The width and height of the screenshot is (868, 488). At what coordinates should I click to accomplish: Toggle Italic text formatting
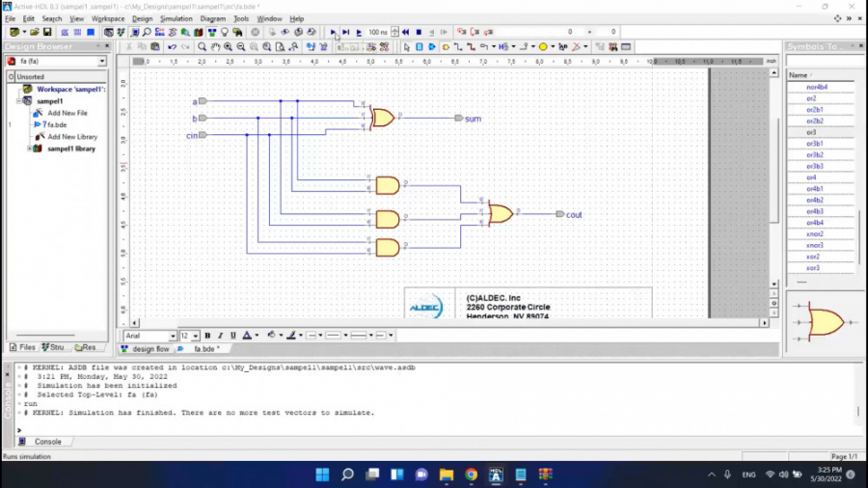[x=220, y=336]
